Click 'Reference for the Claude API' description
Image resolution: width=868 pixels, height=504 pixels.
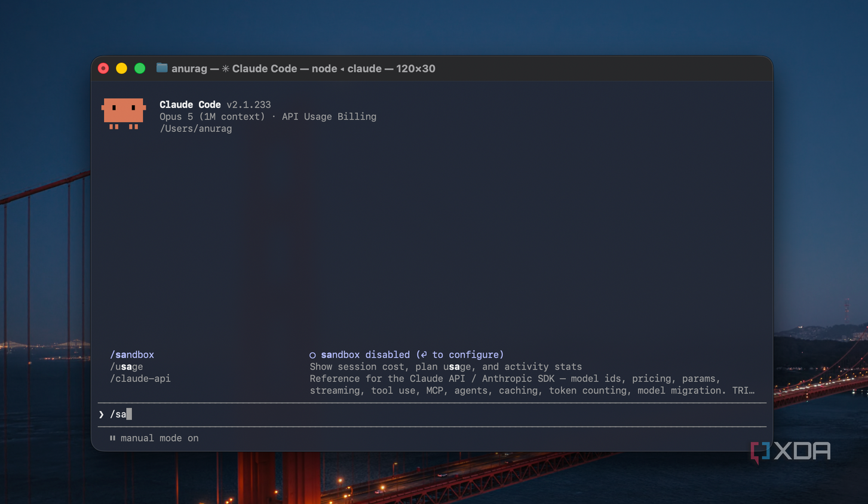[532, 385]
